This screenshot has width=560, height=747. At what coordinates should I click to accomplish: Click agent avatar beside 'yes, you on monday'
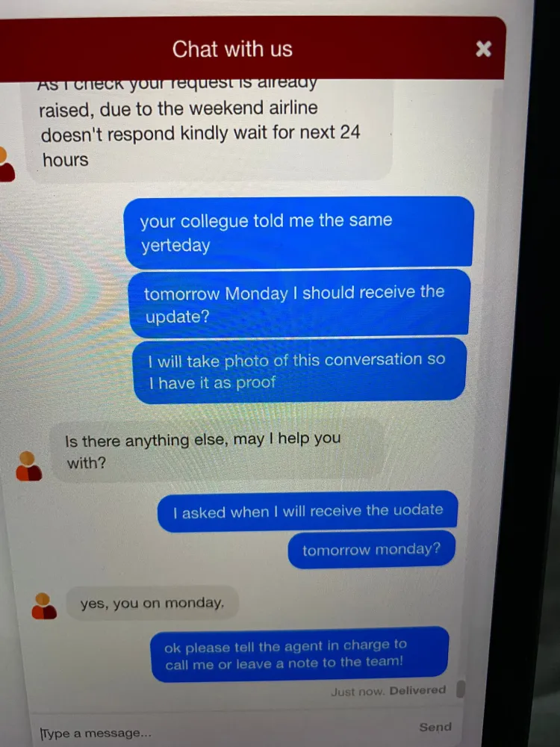[44, 606]
